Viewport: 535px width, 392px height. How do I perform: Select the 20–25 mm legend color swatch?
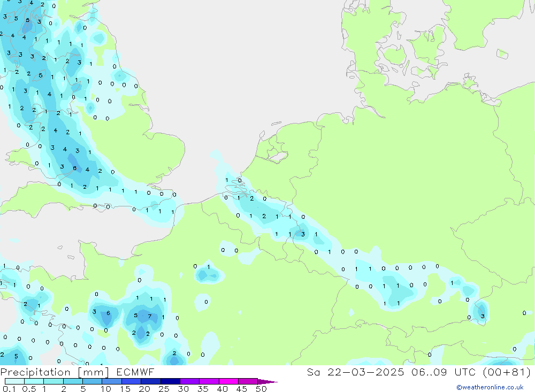click(x=151, y=381)
